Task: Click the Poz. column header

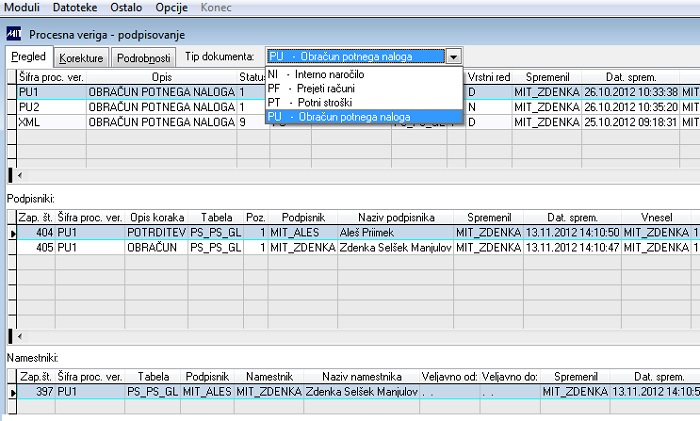Action: pyautogui.click(x=255, y=217)
